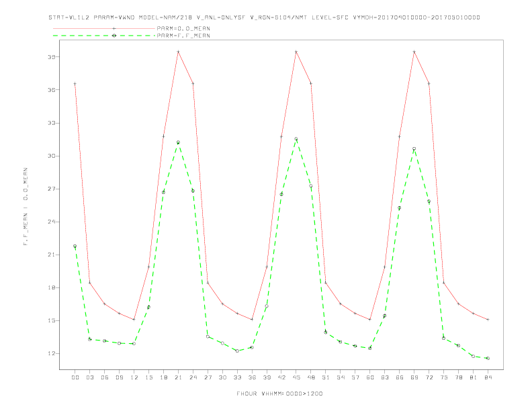Viewport: 532px width, 411px height.
Task: Click the x-axis forecast hour label 69
Action: click(x=414, y=377)
